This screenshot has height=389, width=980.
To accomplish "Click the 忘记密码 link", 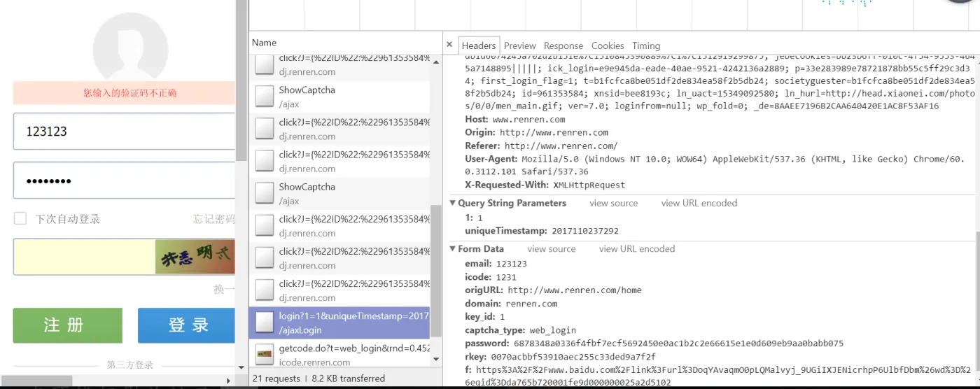I will [x=213, y=219].
